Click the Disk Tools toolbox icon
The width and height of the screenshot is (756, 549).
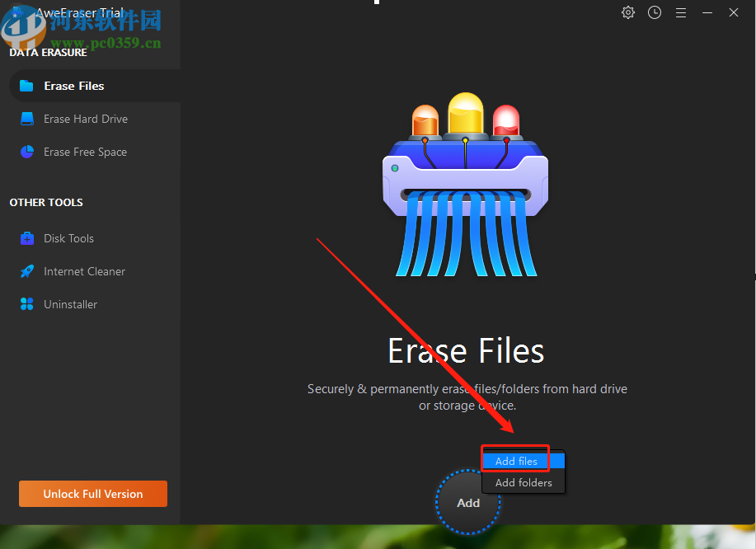pyautogui.click(x=27, y=238)
